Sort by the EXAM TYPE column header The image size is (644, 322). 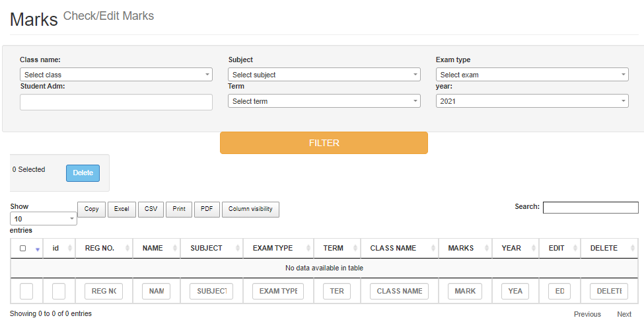[x=272, y=248]
